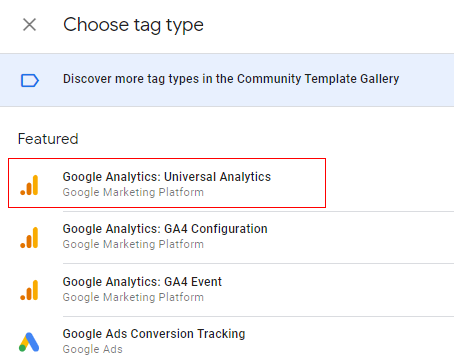Click Google Marketing Platform under Universal Analytics
The height and width of the screenshot is (364, 454).
[133, 192]
